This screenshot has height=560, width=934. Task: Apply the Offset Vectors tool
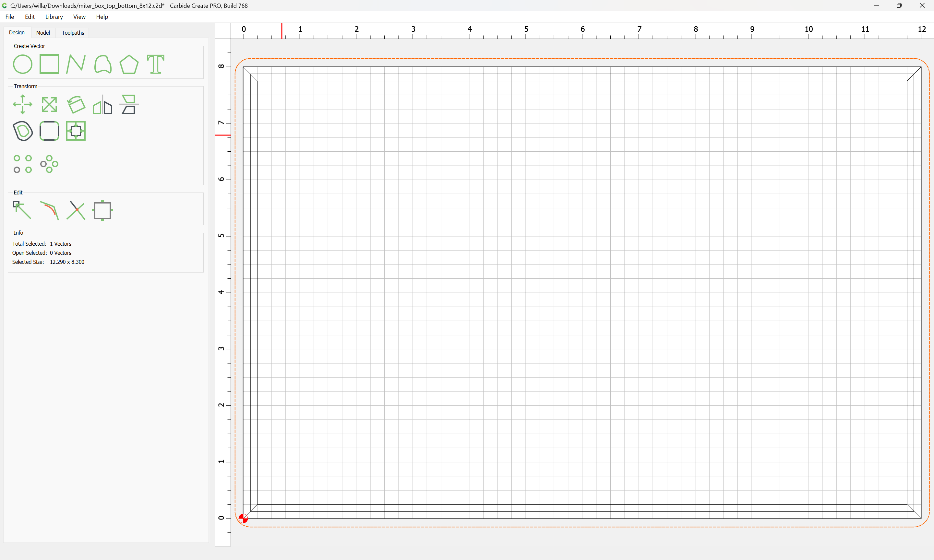click(x=23, y=131)
